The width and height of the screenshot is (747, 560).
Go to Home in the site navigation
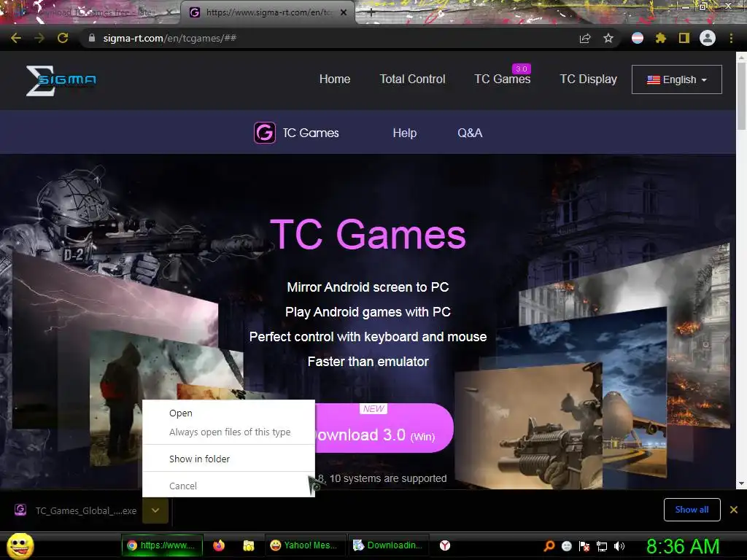335,79
